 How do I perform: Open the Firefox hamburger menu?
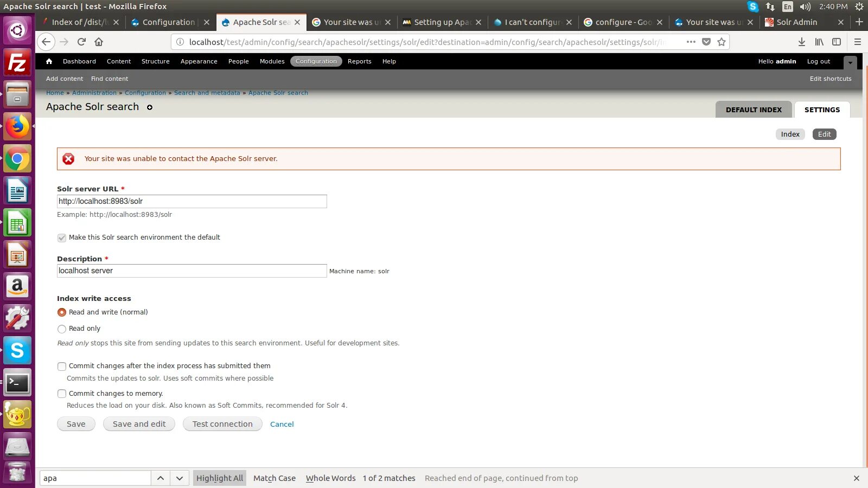(x=858, y=42)
